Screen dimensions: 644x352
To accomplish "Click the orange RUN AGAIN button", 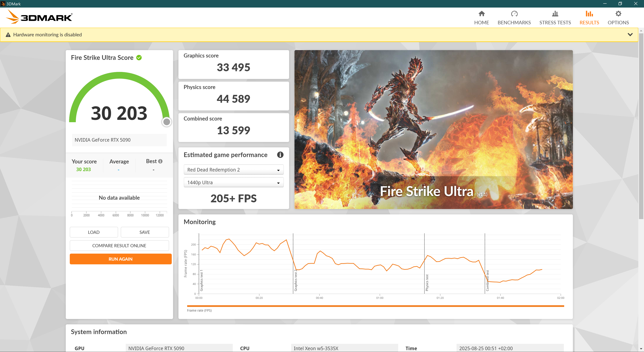I will 121,259.
